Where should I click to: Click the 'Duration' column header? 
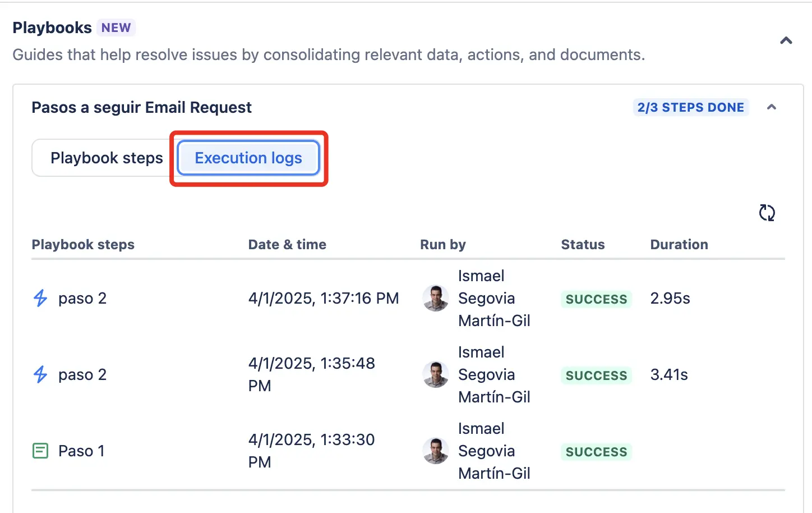pos(679,245)
